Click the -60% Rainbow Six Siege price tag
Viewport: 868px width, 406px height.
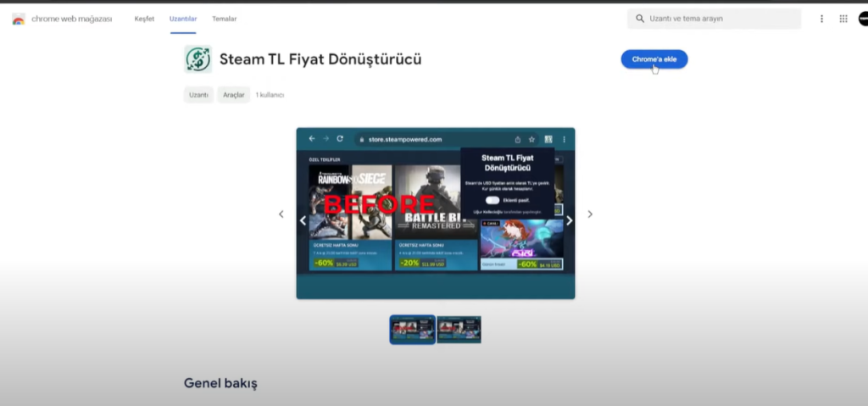pyautogui.click(x=336, y=263)
